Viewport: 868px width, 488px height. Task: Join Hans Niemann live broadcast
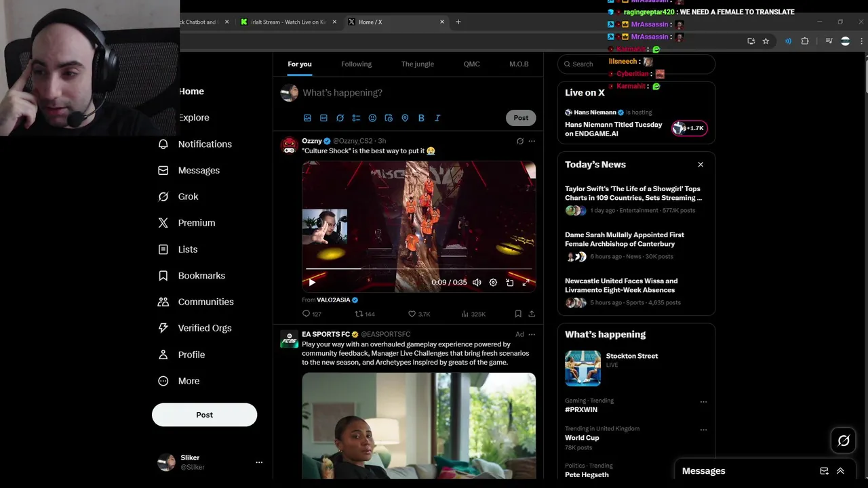pyautogui.click(x=690, y=128)
